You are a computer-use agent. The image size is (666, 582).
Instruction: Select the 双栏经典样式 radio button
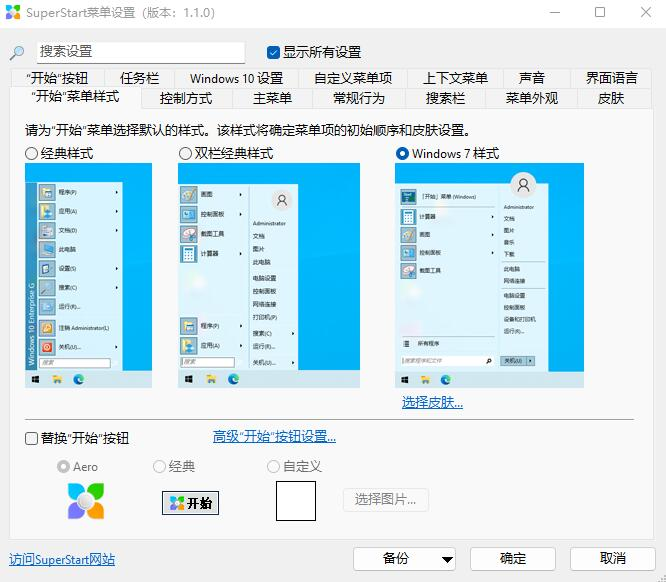185,153
